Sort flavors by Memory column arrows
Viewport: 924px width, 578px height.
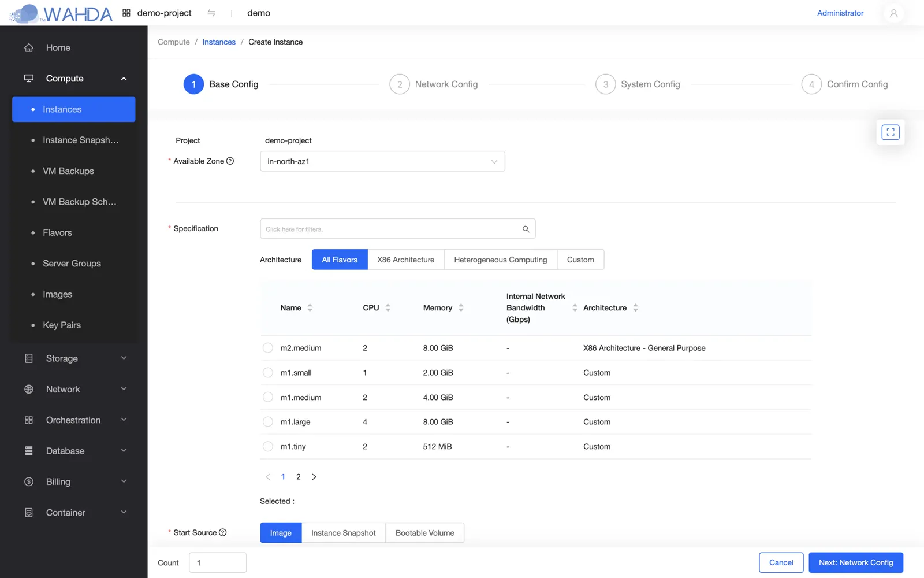(x=461, y=307)
